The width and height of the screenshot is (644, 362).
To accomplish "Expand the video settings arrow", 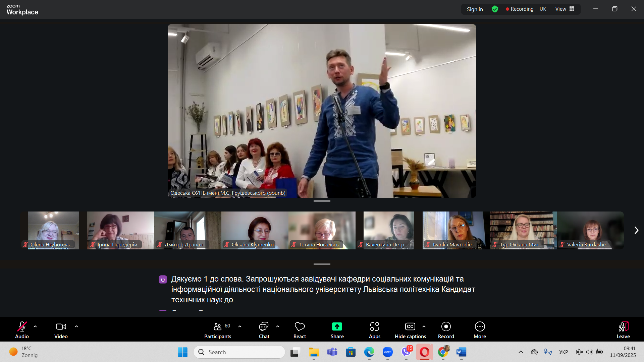I will click(x=76, y=326).
